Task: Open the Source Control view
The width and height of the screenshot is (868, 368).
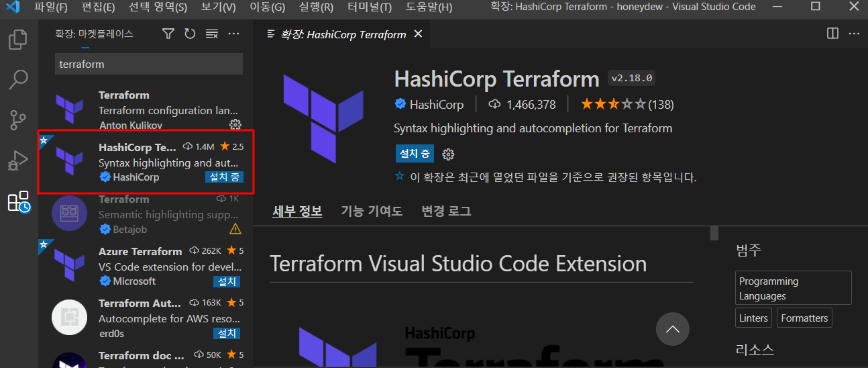Action: pyautogui.click(x=18, y=120)
